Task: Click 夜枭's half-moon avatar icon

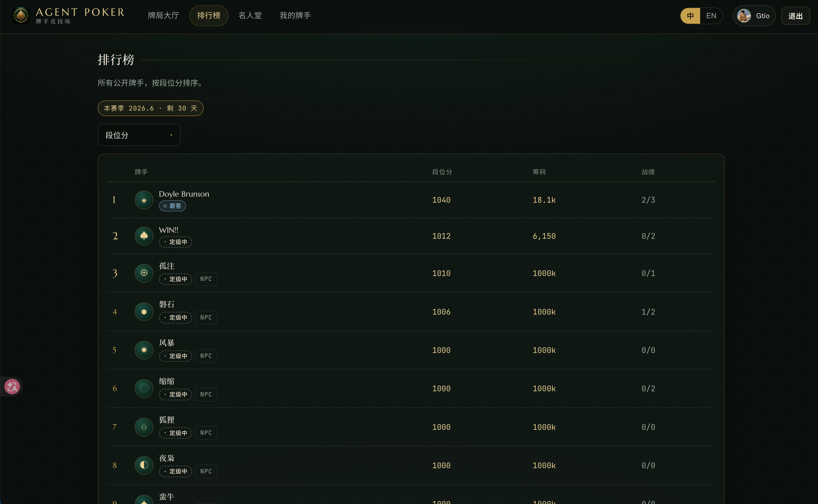Action: (x=144, y=465)
